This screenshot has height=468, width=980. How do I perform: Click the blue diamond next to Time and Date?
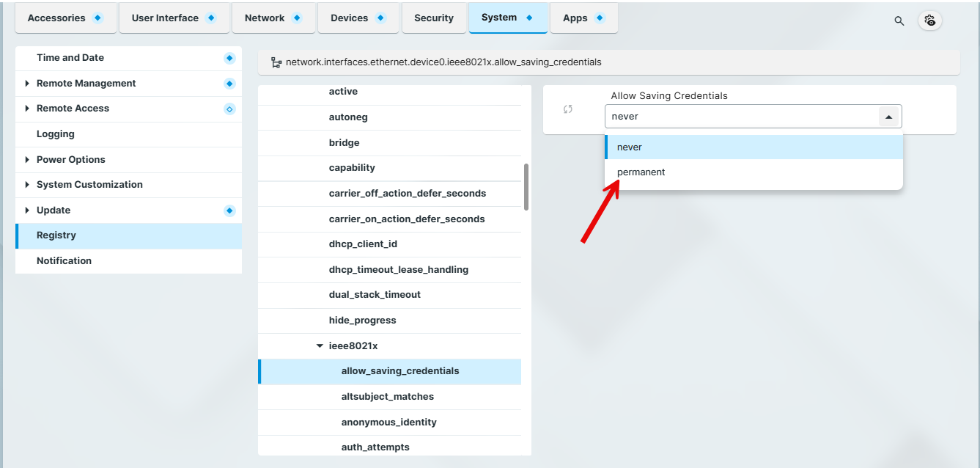229,58
